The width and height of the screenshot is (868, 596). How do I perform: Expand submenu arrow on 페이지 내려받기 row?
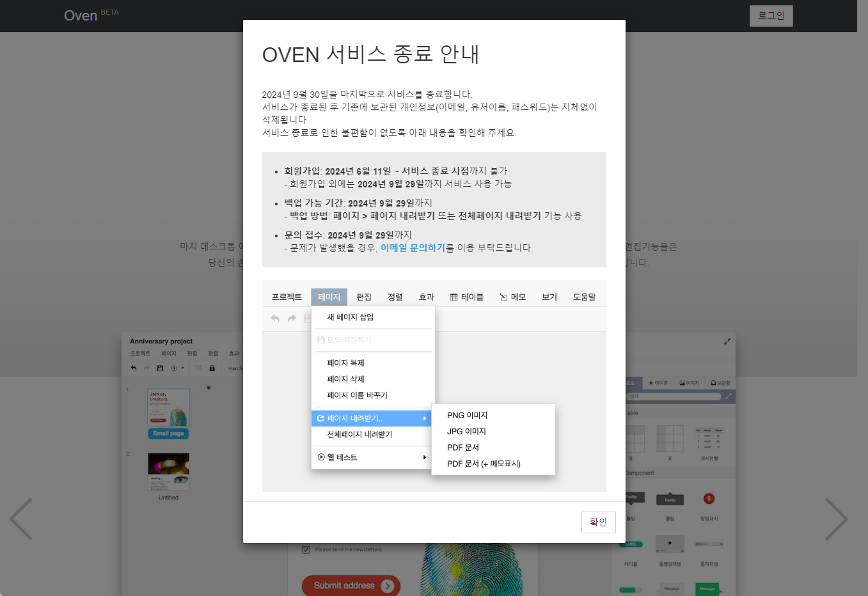[x=425, y=418]
